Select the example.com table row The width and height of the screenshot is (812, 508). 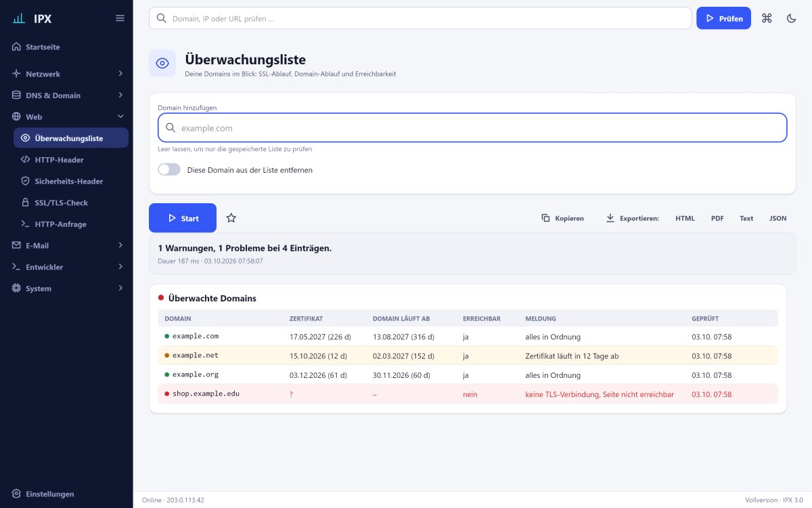pos(468,337)
